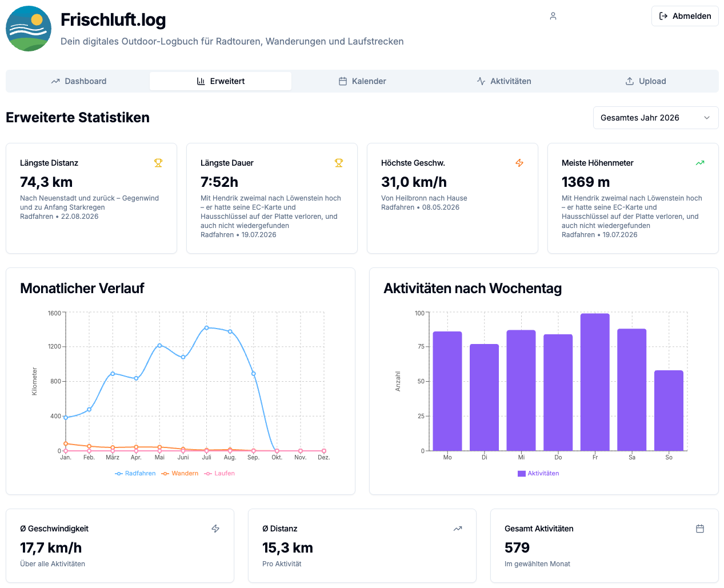Open the user profile icon
This screenshot has width=724, height=588.
pos(553,16)
